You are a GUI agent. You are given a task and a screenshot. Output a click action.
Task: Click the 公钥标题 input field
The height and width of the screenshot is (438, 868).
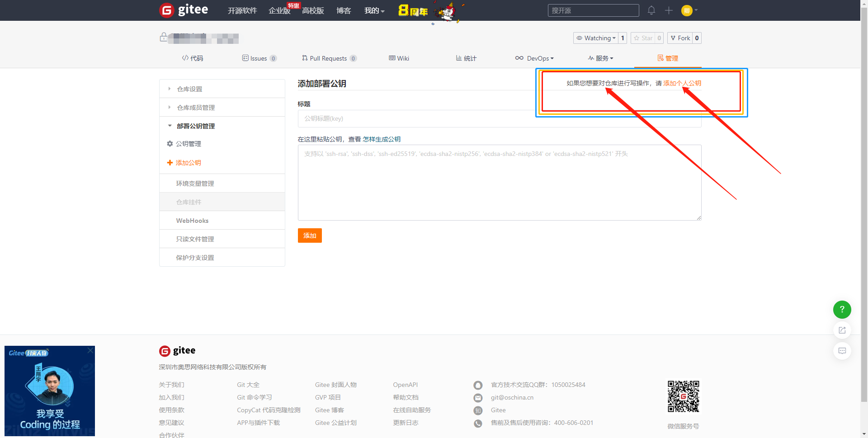[500, 118]
